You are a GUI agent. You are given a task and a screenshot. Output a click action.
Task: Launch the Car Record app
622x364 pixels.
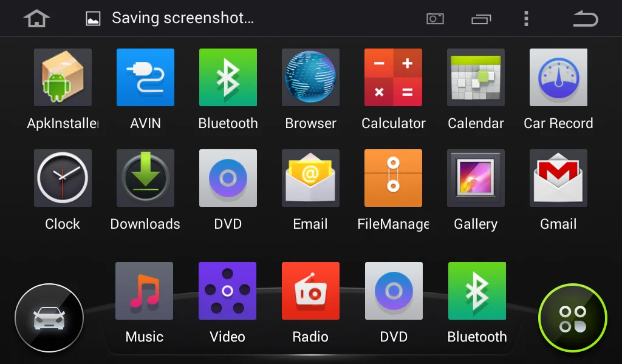coord(559,77)
